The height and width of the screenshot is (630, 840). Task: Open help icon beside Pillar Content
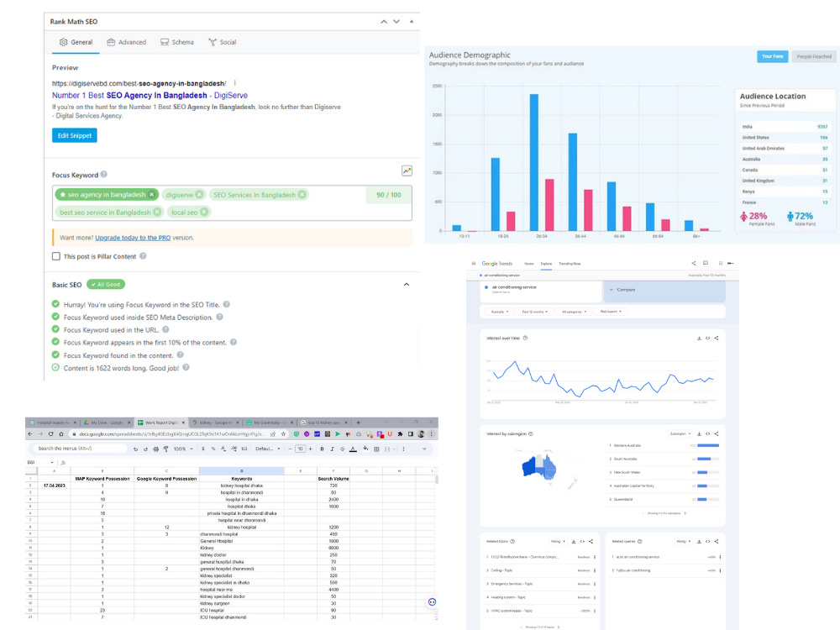(x=143, y=256)
